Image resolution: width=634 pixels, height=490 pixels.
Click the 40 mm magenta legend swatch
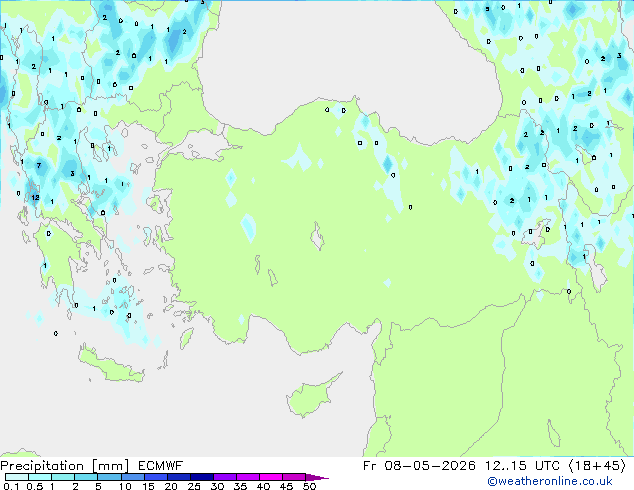(x=271, y=477)
